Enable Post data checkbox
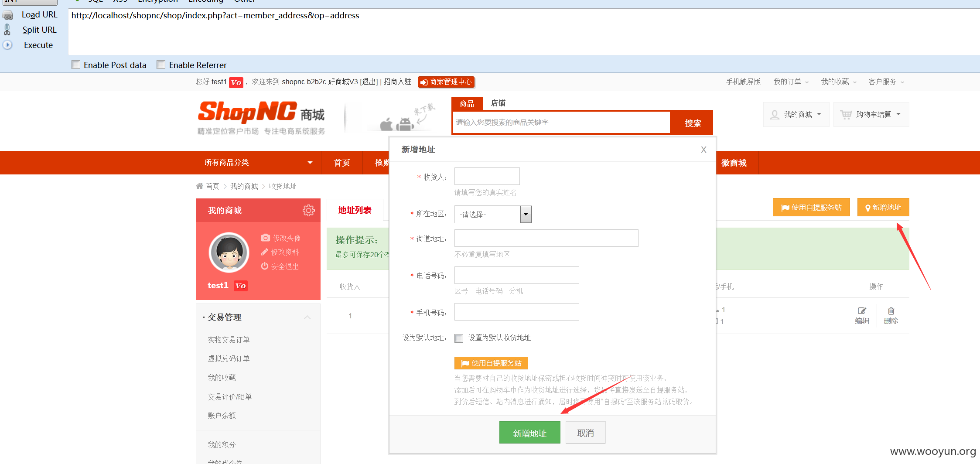980x464 pixels. tap(76, 65)
